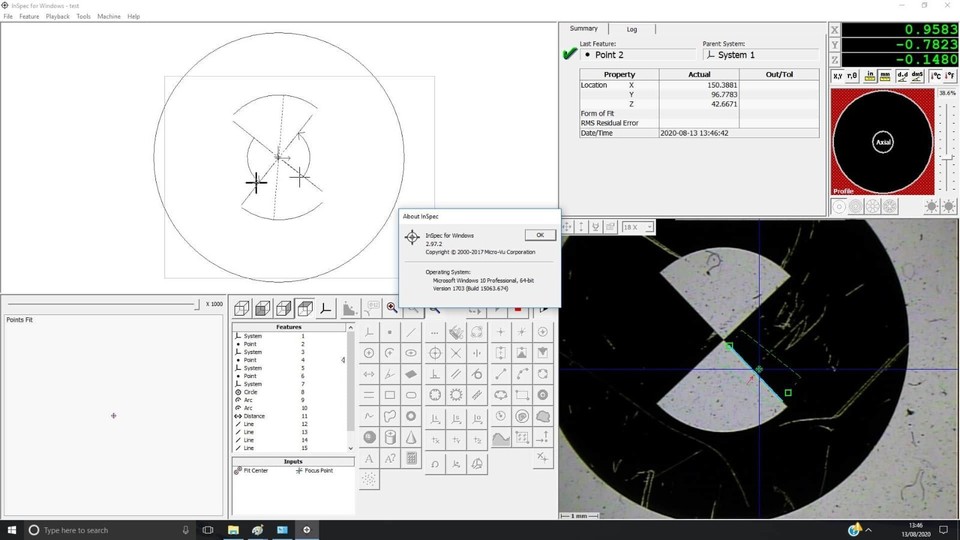The height and width of the screenshot is (540, 960).
Task: Choose the Angle feature tool
Action: pos(390,374)
